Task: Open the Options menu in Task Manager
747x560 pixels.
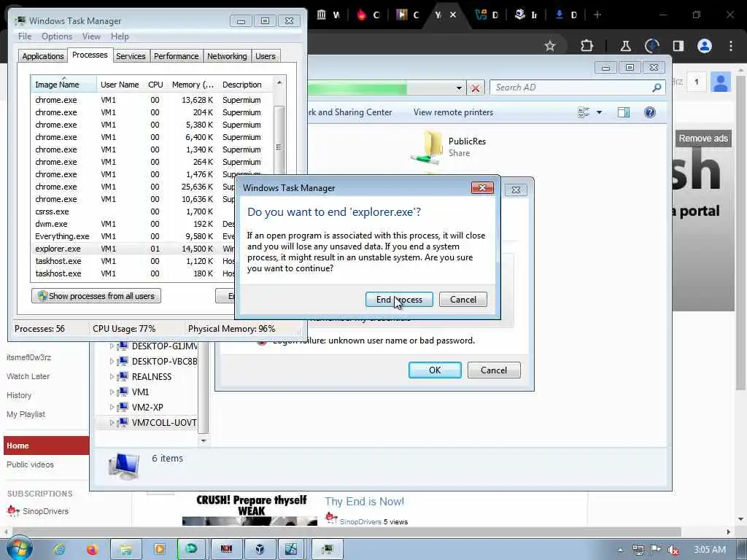Action: (x=57, y=36)
